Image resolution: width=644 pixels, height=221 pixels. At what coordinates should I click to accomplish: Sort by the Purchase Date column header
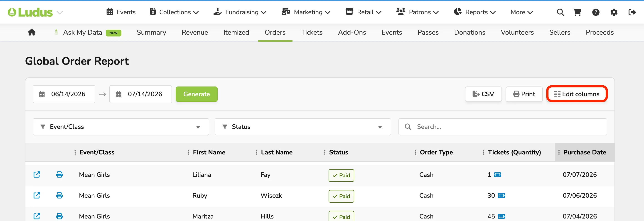point(585,152)
